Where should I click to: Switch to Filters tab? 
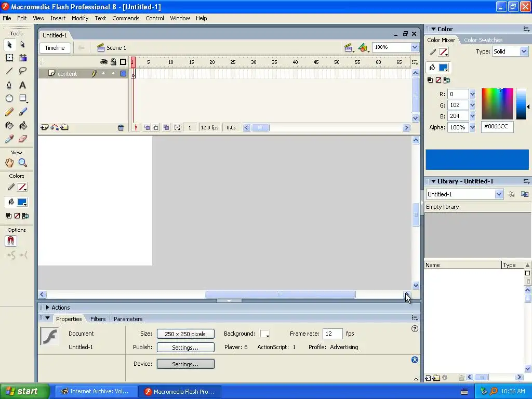click(98, 319)
